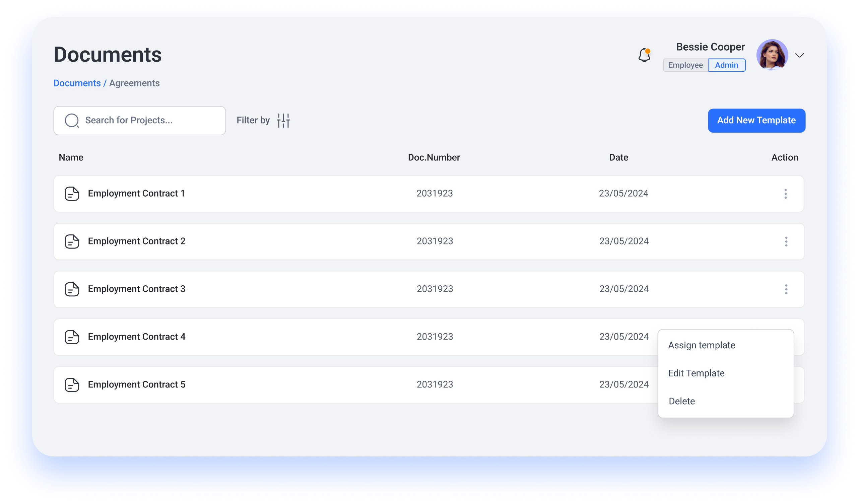The height and width of the screenshot is (504, 859).
Task: Click the Bessie Cooper user name
Action: click(x=710, y=47)
